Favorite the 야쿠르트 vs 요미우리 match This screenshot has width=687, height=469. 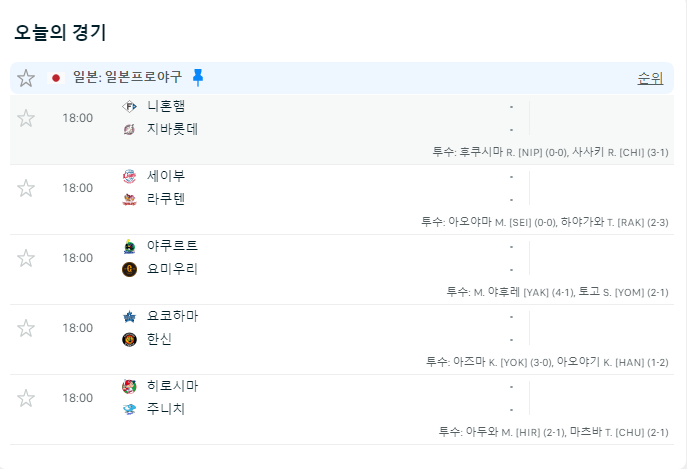tap(26, 258)
